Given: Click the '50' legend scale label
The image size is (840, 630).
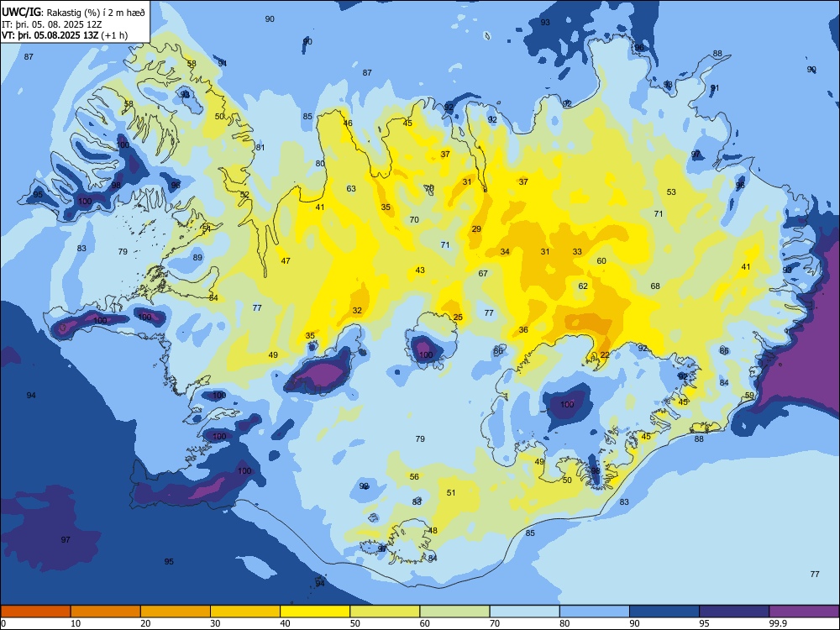Looking at the screenshot, I should (x=355, y=623).
